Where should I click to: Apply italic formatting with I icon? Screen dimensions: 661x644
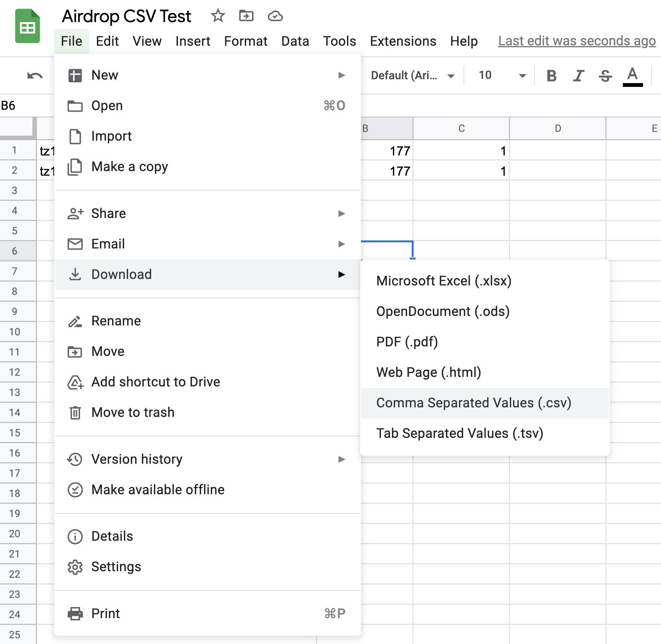[578, 75]
